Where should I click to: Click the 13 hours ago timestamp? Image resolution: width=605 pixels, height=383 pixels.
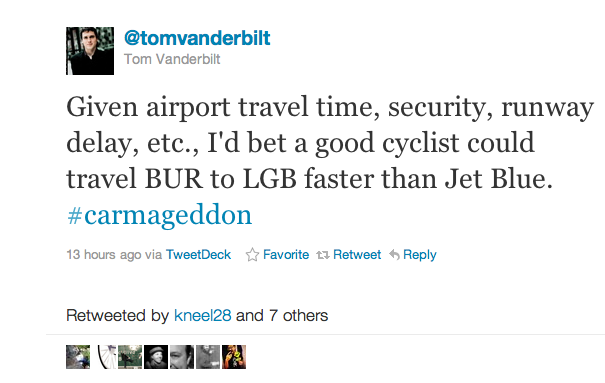tap(104, 255)
